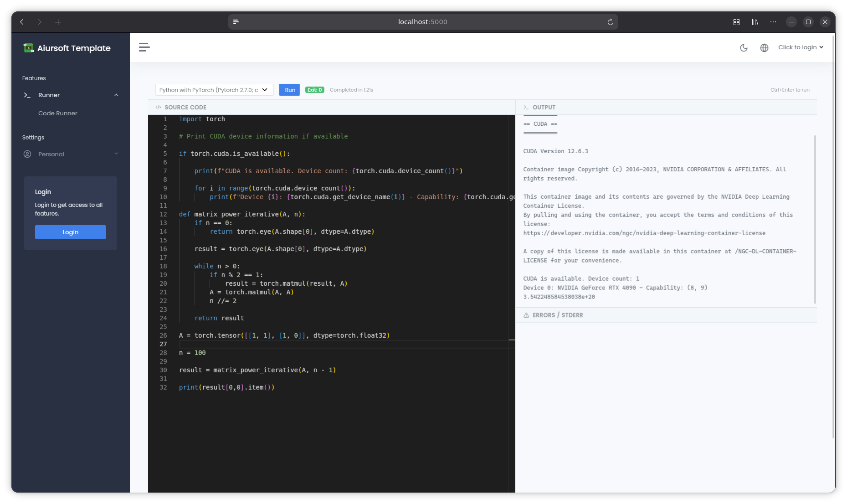
Task: Click 'Device 0: NVIDIA GeForce RTX 4090' output line
Action: tap(615, 288)
